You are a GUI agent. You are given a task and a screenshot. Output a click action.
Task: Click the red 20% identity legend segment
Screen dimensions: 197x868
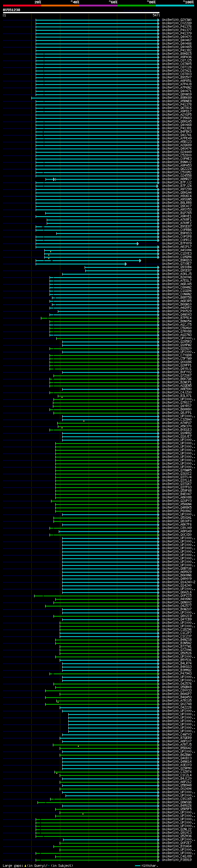22,6
